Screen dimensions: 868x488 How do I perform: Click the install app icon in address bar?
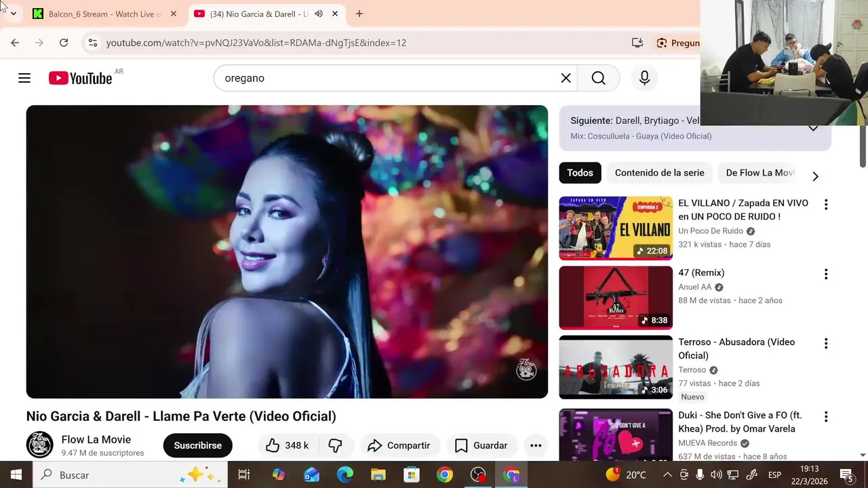637,43
